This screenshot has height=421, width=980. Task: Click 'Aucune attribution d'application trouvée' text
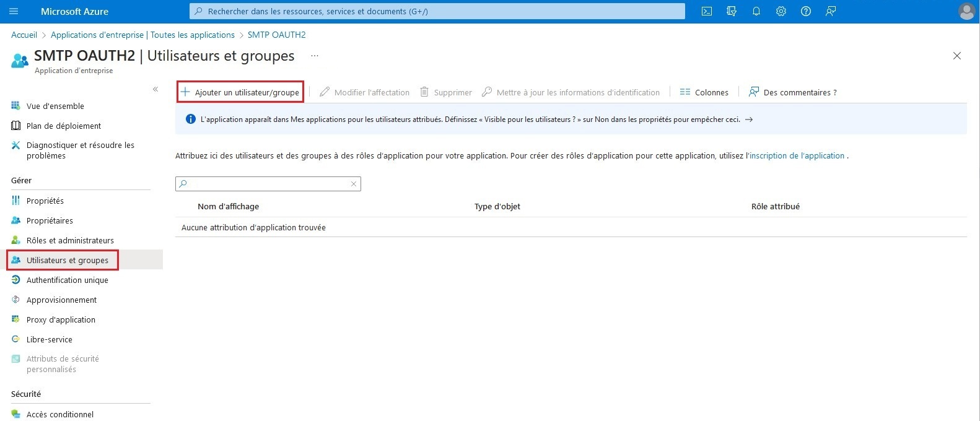click(253, 227)
